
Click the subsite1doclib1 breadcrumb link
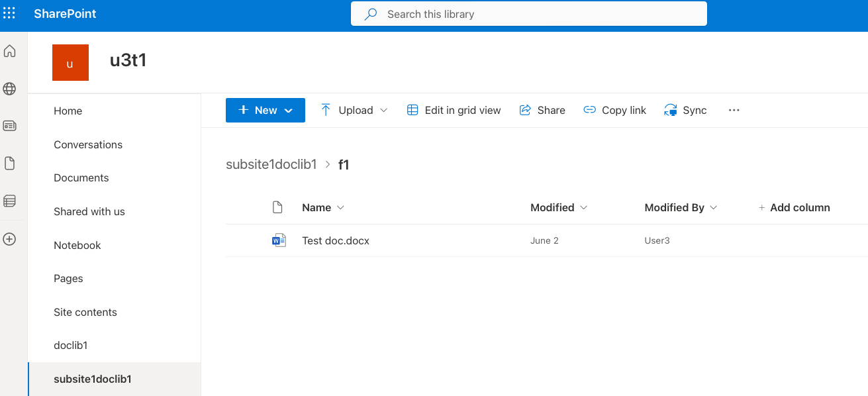[271, 164]
